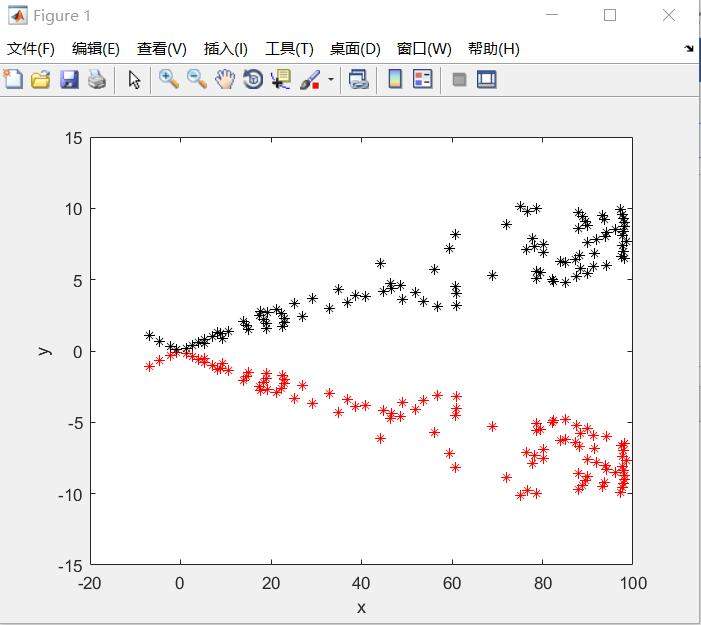Open the 文件(F) menu
Image resolution: width=701 pixels, height=625 pixels.
[31, 49]
